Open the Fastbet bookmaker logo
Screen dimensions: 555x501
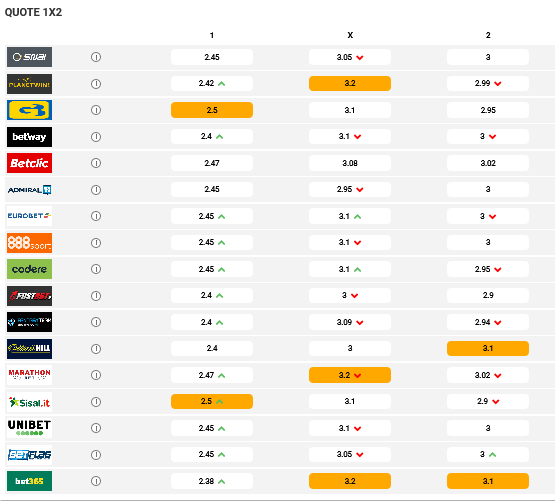[x=29, y=296]
